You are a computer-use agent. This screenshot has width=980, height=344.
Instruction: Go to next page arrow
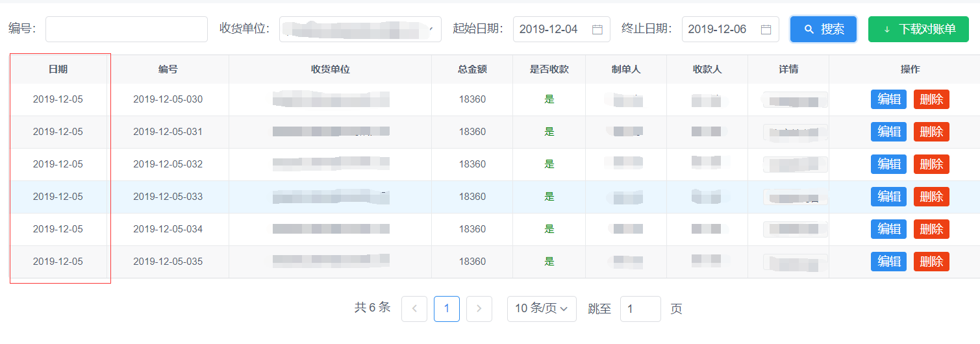pyautogui.click(x=479, y=309)
